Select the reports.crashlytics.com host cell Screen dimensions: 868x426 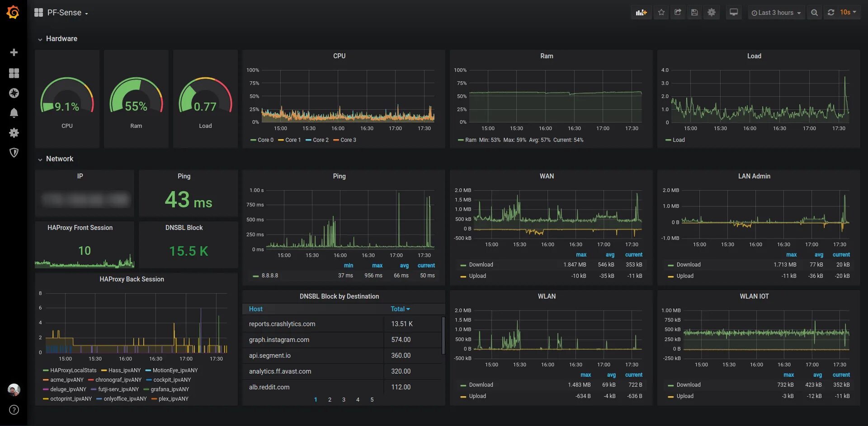click(x=314, y=324)
